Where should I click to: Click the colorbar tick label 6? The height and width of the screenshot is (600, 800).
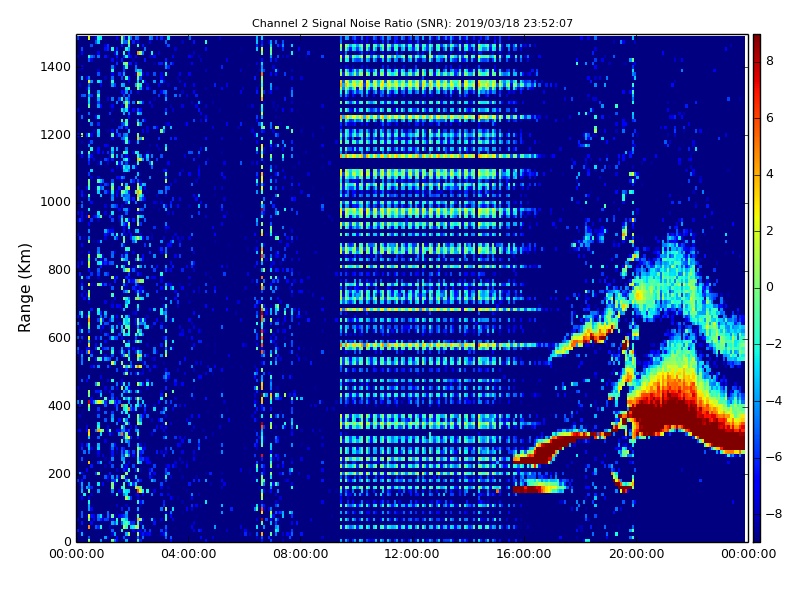pyautogui.click(x=770, y=118)
